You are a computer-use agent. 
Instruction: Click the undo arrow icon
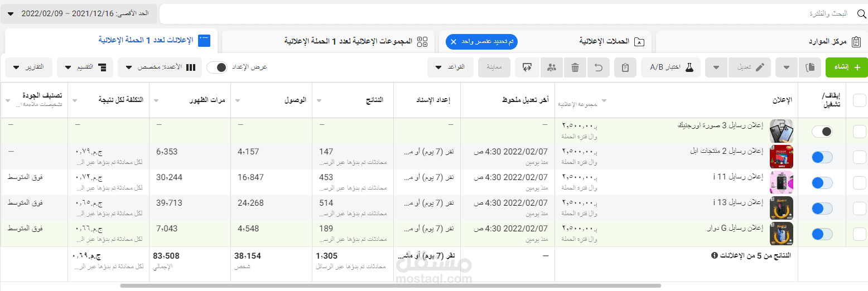click(x=599, y=67)
